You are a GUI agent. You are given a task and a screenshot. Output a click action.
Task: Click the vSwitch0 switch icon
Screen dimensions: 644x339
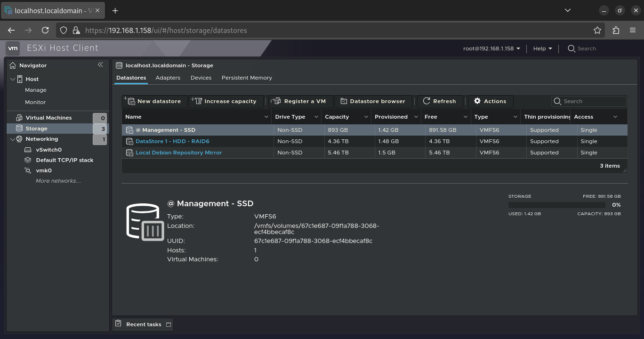click(28, 150)
